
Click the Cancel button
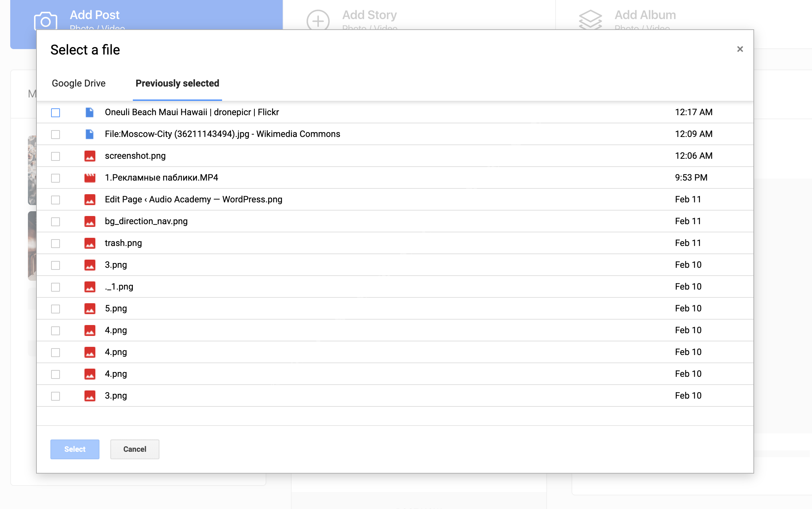tap(135, 449)
